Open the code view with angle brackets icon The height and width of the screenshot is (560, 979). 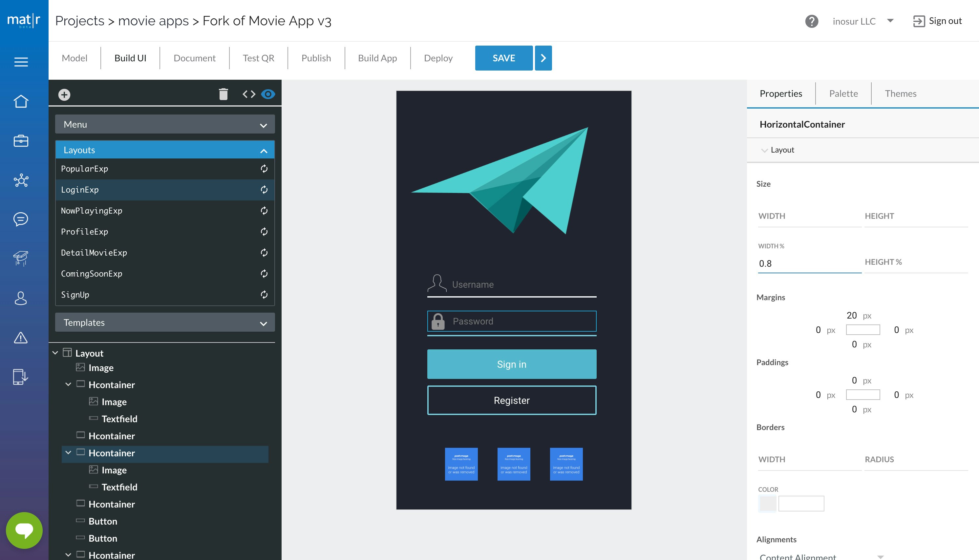(x=248, y=93)
